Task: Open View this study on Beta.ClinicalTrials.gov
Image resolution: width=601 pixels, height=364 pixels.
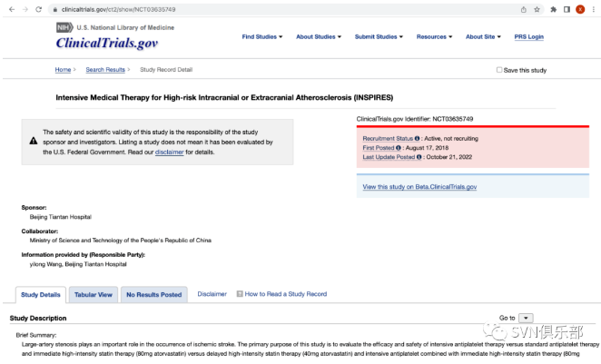Action: pos(419,187)
